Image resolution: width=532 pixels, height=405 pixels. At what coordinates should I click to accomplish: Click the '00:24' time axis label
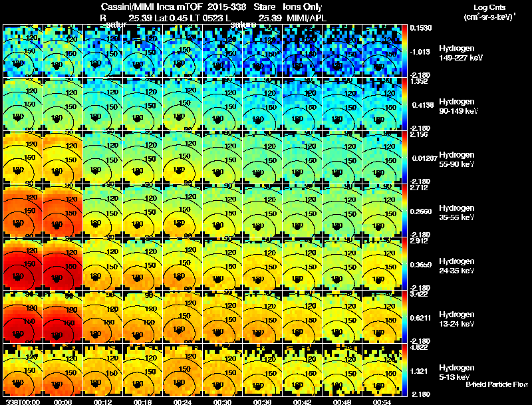pos(182,402)
